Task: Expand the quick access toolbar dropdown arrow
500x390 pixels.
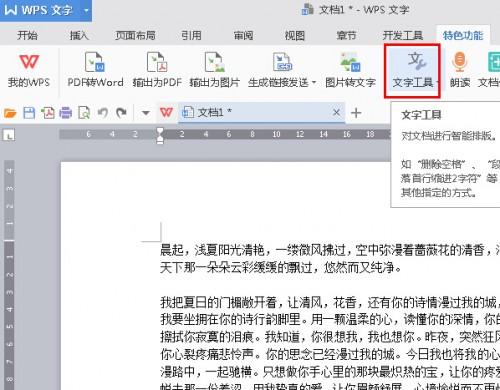Action: click(146, 113)
